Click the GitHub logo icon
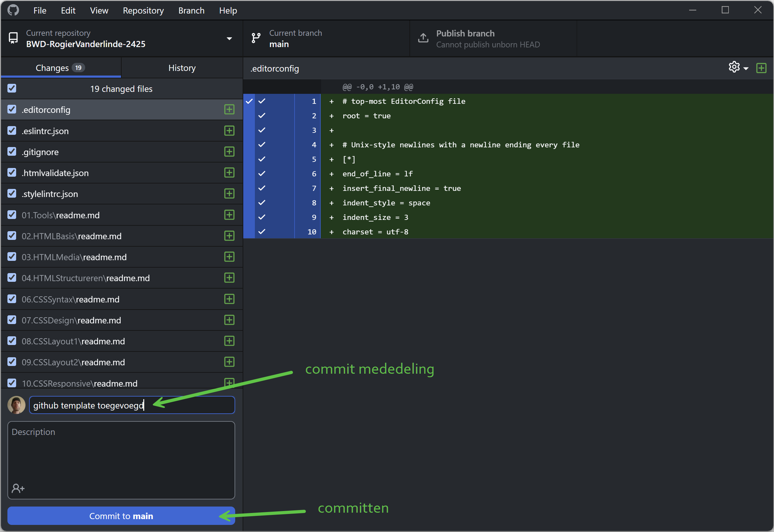Screen dimensions: 774x532 tap(13, 10)
